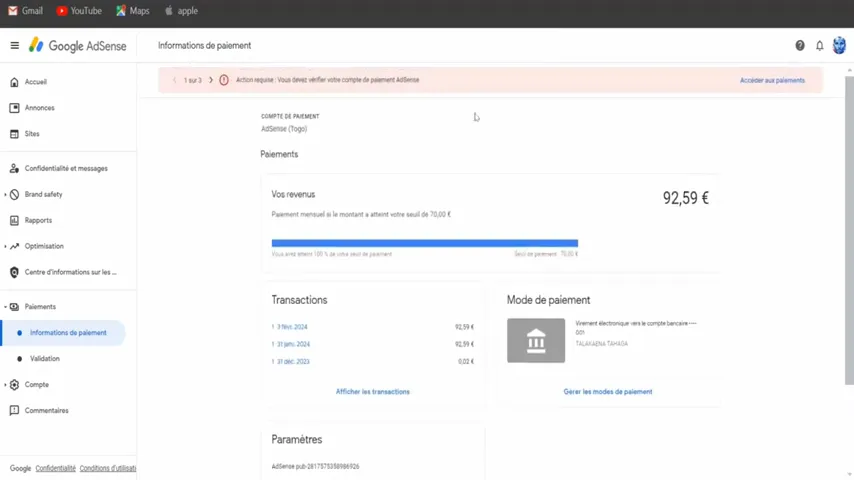Click the bank payment method thumbnail
Image resolution: width=854 pixels, height=480 pixels.
[536, 341]
